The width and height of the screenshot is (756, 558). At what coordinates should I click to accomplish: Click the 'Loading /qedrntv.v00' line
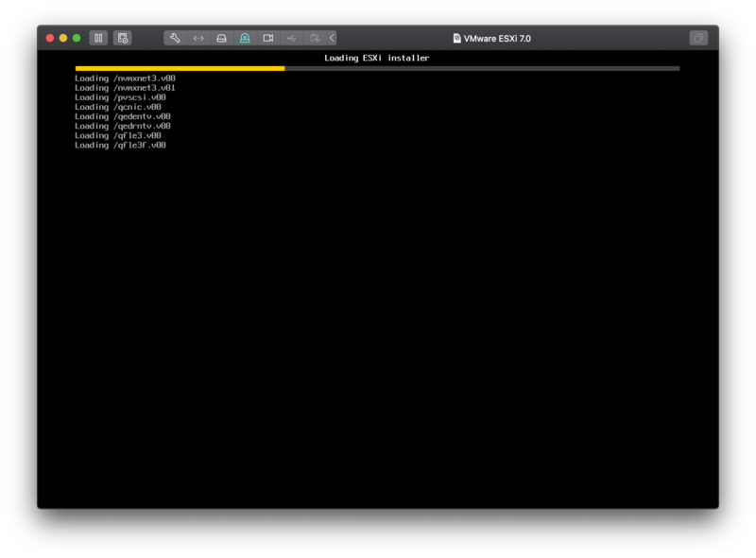123,126
